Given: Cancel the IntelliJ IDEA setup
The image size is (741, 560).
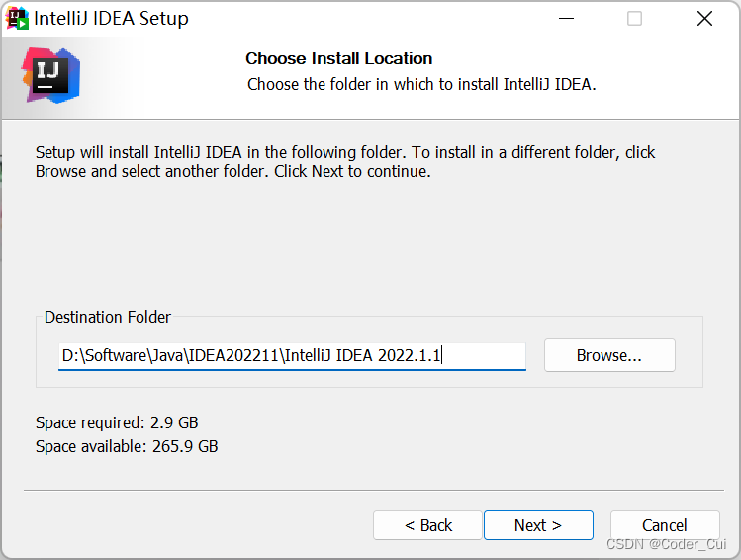Looking at the screenshot, I should pos(665,525).
